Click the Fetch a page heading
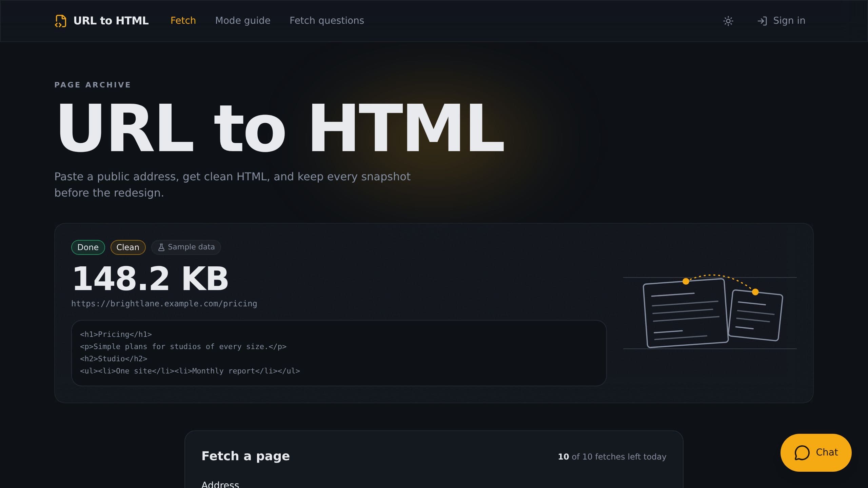Screen dimensions: 868x488 pos(245,456)
